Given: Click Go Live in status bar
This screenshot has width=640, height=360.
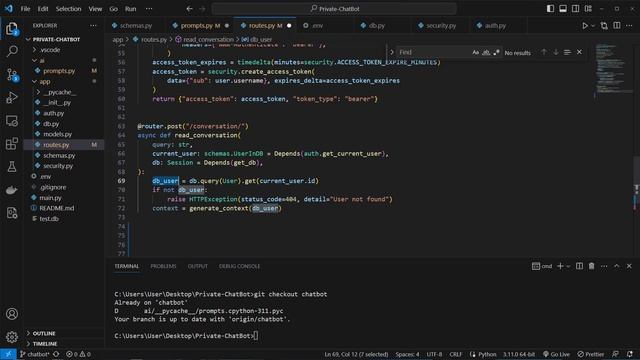Looking at the screenshot, I should 556,354.
